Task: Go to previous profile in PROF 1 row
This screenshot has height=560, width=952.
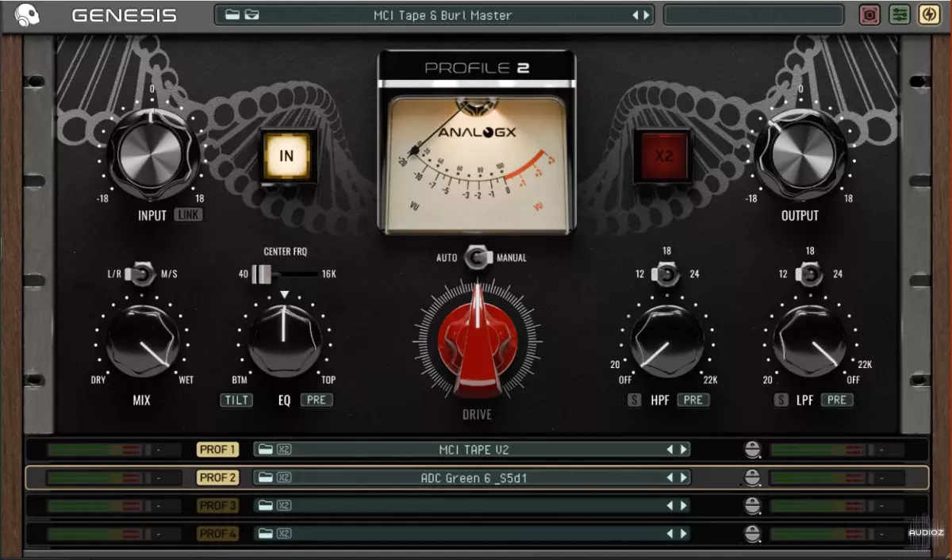Action: pos(670,450)
